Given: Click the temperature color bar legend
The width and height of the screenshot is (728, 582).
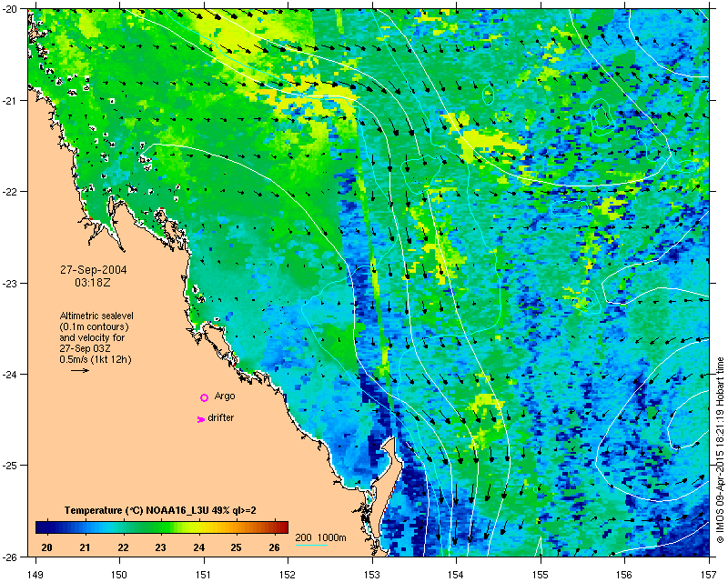Looking at the screenshot, I should click(x=162, y=527).
